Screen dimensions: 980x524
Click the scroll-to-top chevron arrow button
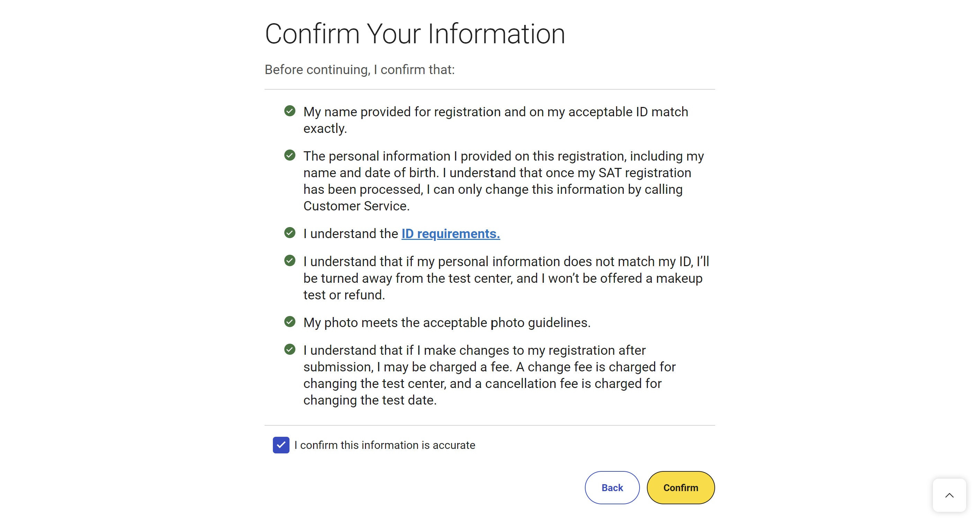(949, 495)
